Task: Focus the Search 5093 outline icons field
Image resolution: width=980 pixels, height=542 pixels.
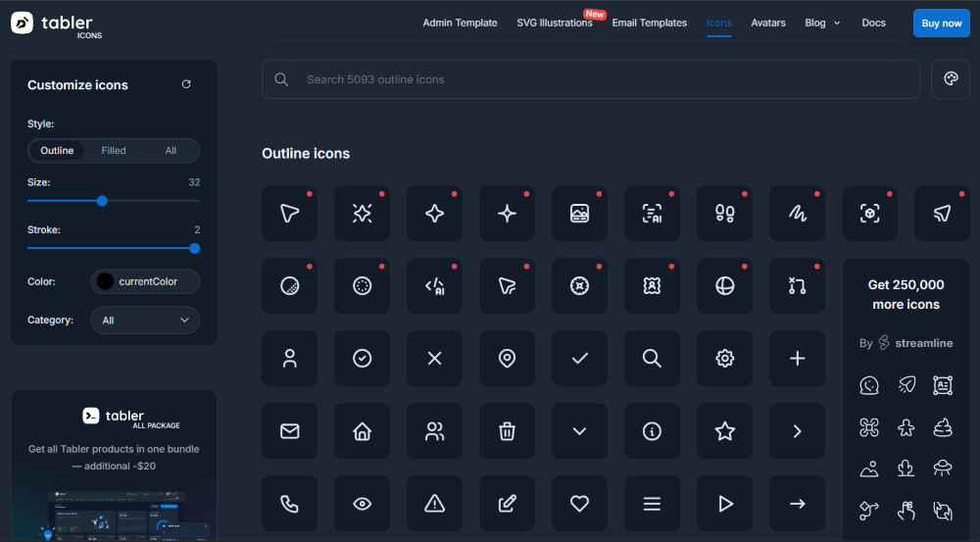Action: point(591,79)
